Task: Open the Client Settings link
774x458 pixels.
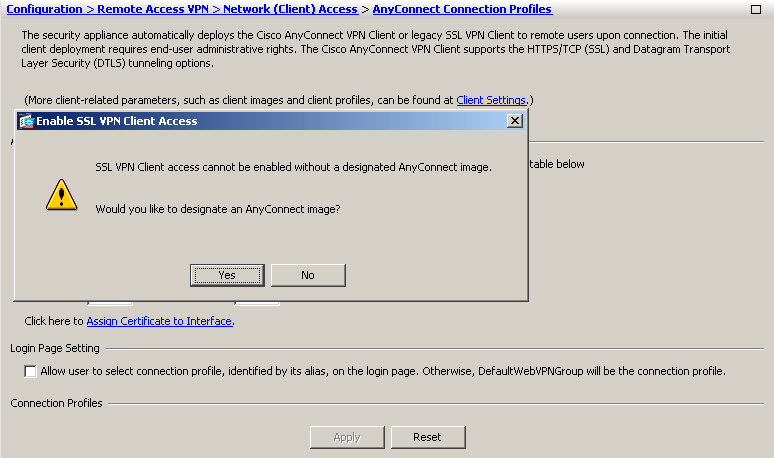Action: pyautogui.click(x=491, y=100)
